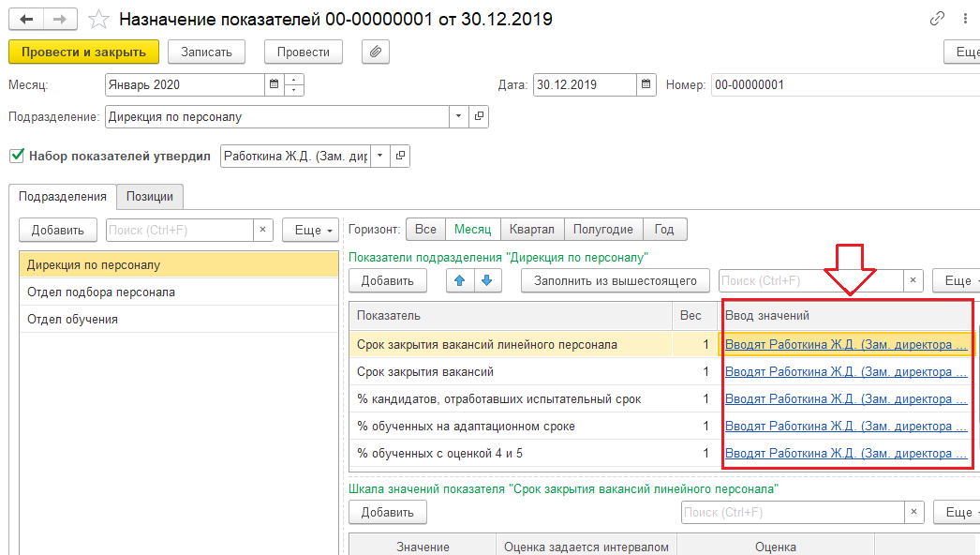Select horizon 'Полугодие'
The height and width of the screenshot is (555, 980).
tap(603, 229)
